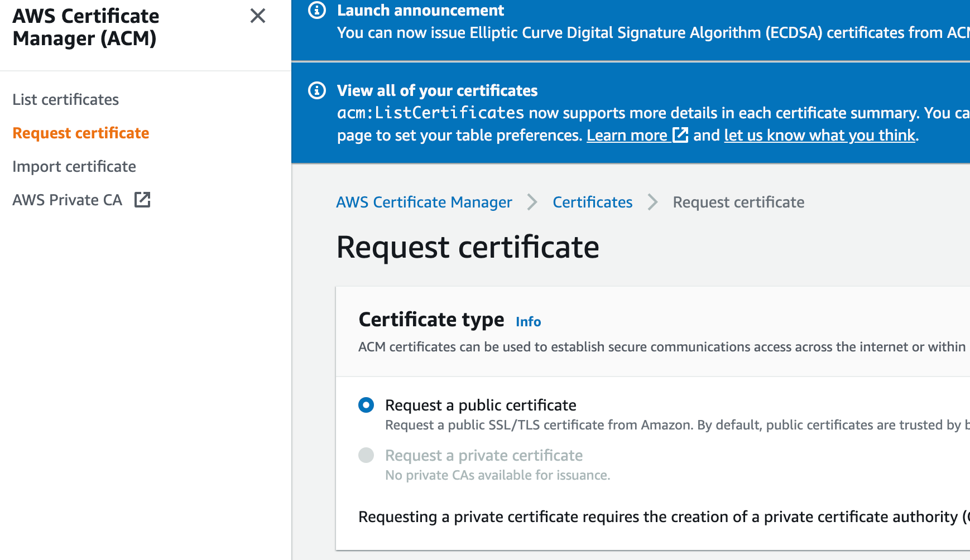Click the external link icon beside Learn more

pos(681,135)
